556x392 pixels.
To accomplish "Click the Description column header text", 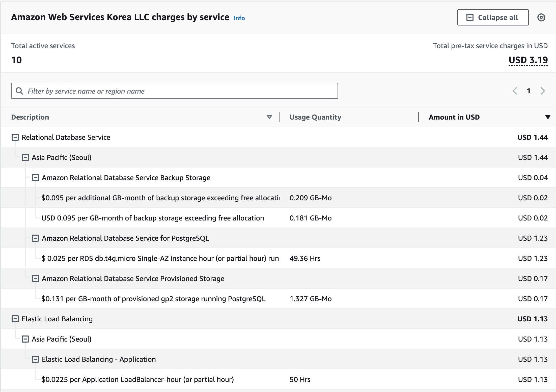I will point(30,117).
